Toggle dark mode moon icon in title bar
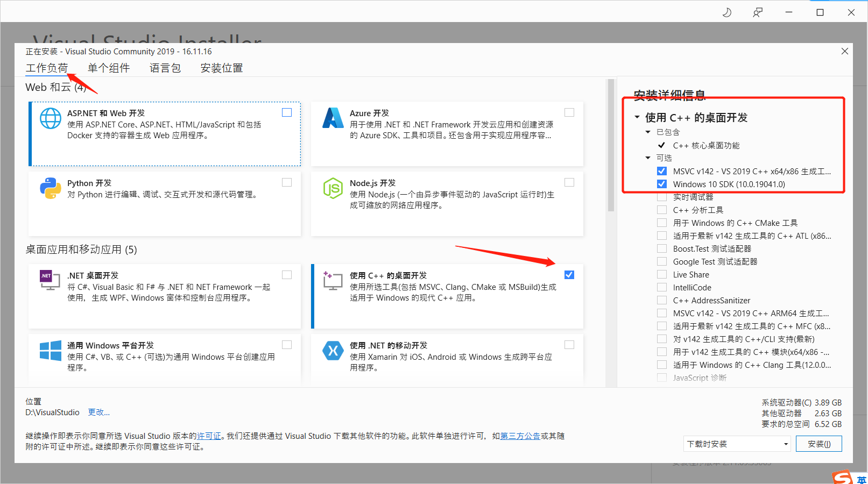Viewport: 868px width, 484px height. [x=727, y=12]
